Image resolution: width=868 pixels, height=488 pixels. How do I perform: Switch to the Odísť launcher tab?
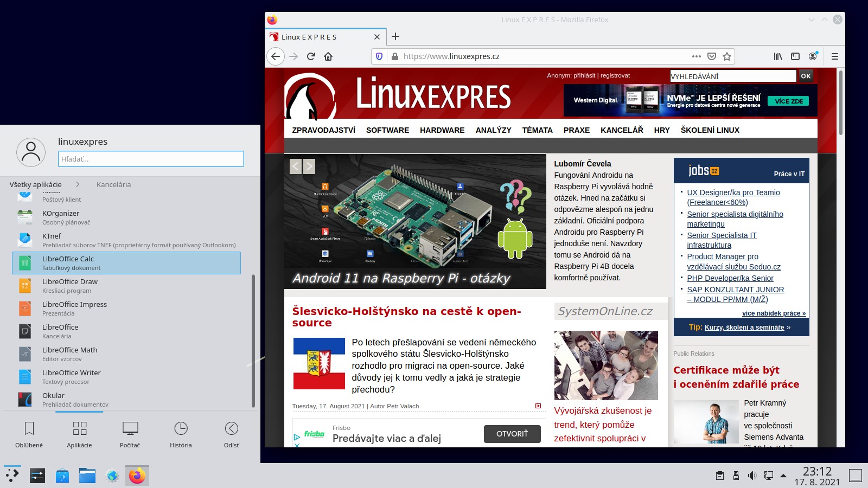click(x=232, y=434)
